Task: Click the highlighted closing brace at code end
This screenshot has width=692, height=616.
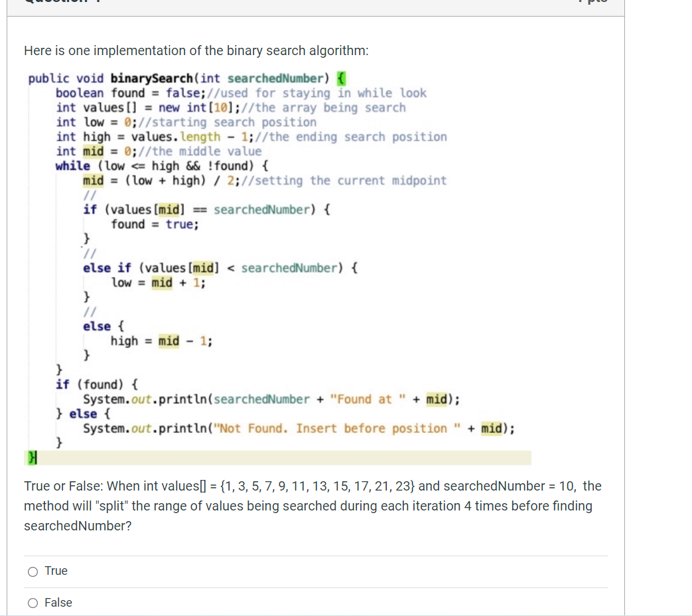Action: [31, 457]
